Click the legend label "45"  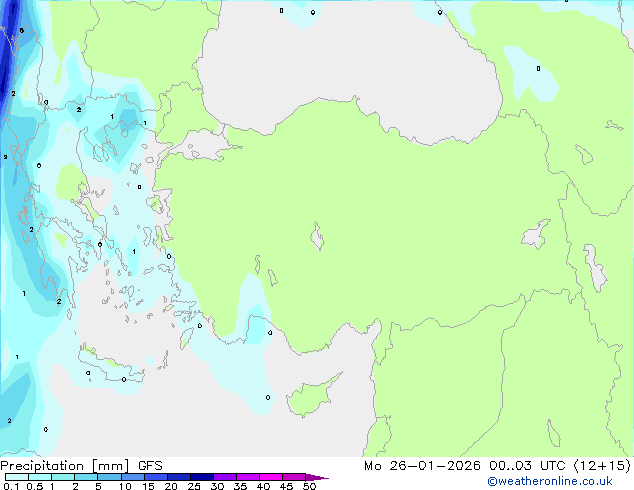tap(286, 486)
